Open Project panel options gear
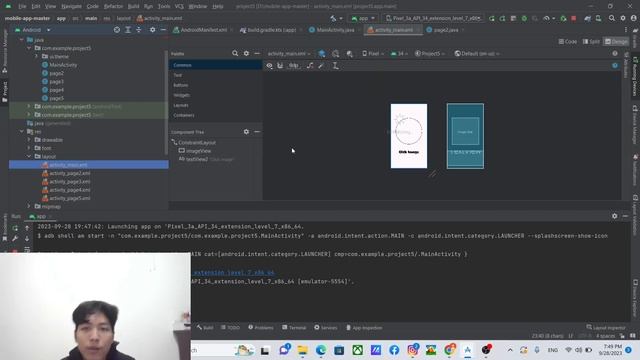 152,30
